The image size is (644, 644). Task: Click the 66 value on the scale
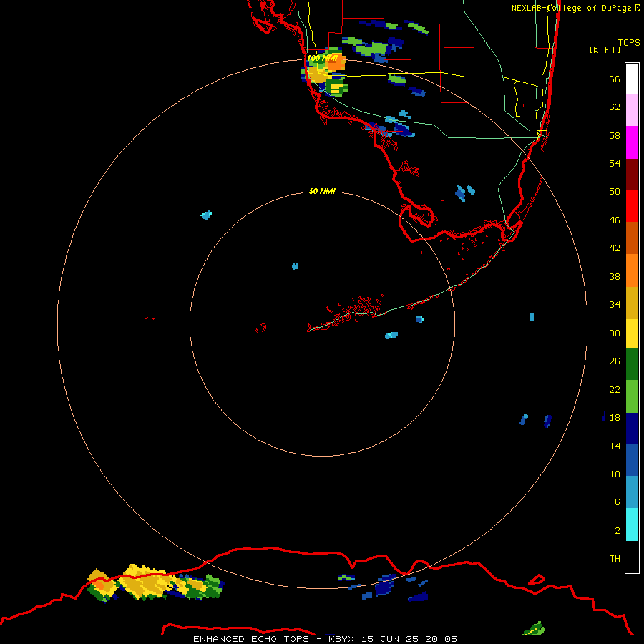coord(615,79)
